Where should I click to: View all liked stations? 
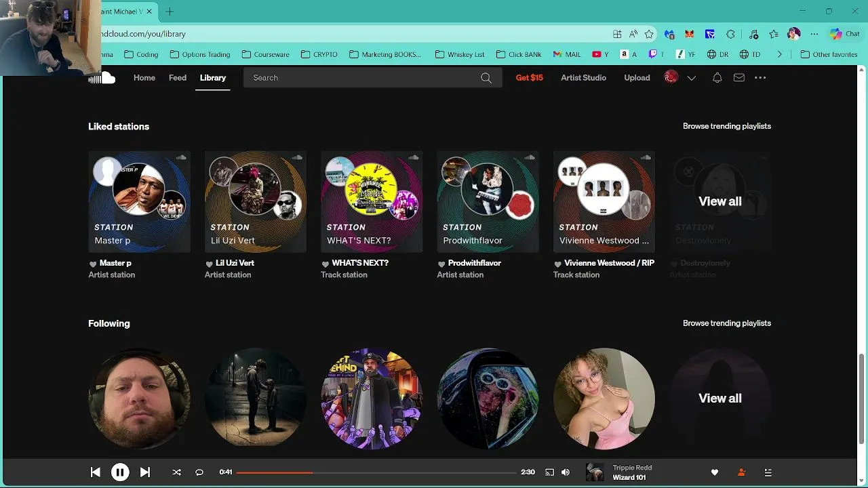720,201
